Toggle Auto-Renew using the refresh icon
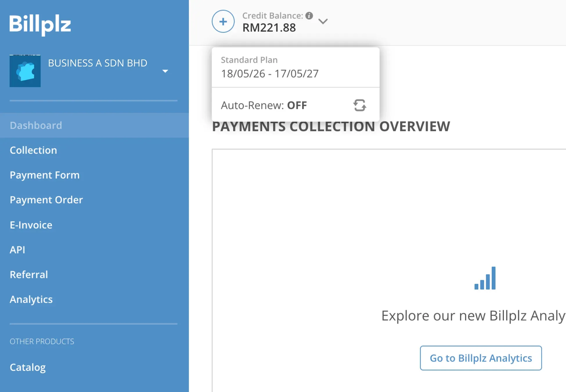Screen dimensions: 566x392 tap(360, 105)
